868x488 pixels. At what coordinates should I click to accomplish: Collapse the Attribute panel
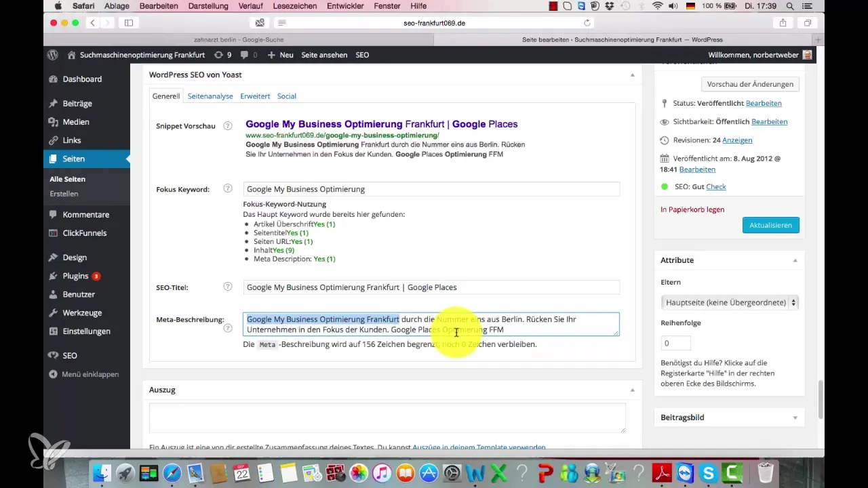coord(795,260)
